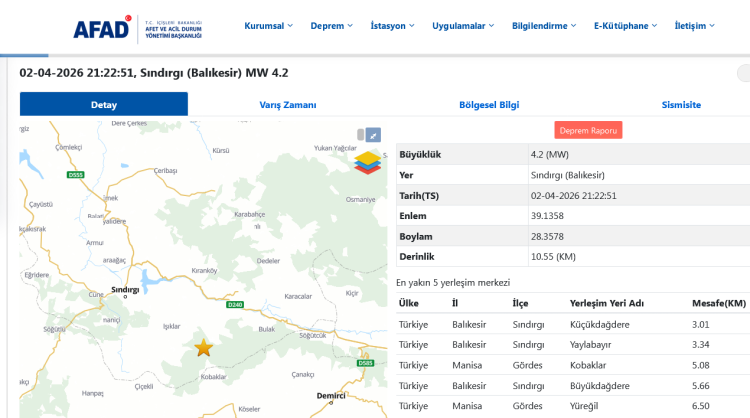Open the map layers switcher icon
The image size is (750, 418).
coord(368,162)
